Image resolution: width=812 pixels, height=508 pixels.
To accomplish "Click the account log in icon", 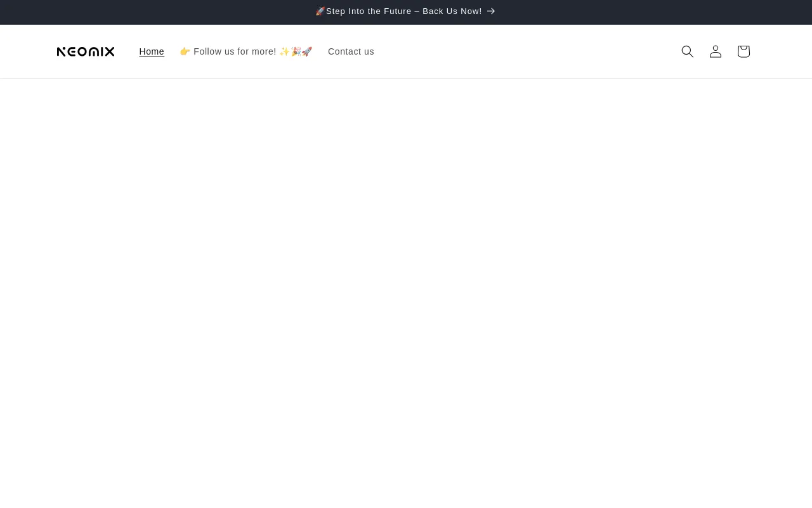I will [715, 51].
